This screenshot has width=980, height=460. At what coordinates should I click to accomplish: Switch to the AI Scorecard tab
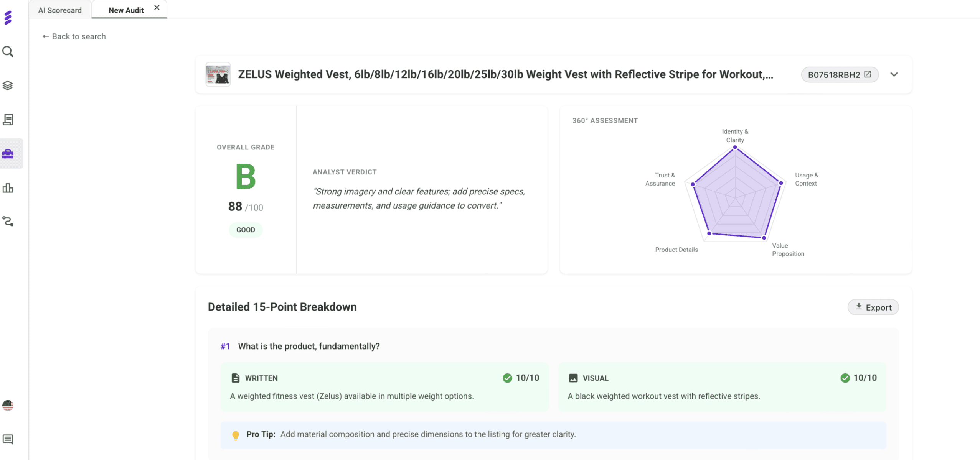pyautogui.click(x=60, y=10)
